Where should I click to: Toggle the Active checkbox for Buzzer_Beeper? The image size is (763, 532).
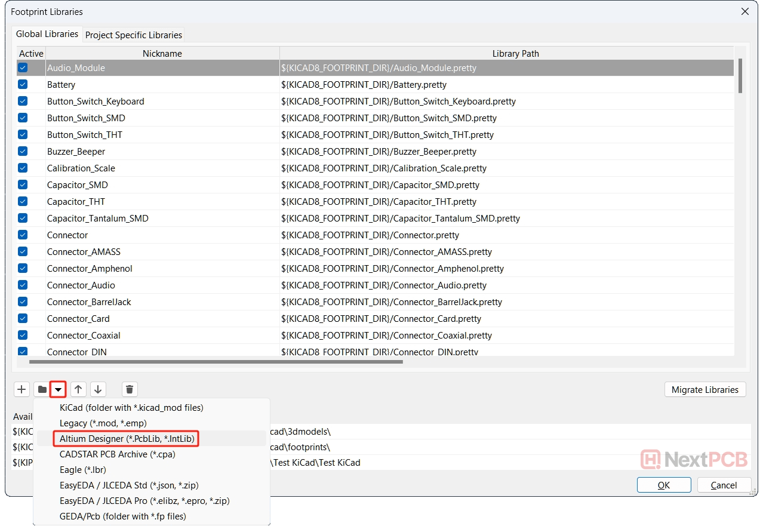click(x=23, y=152)
